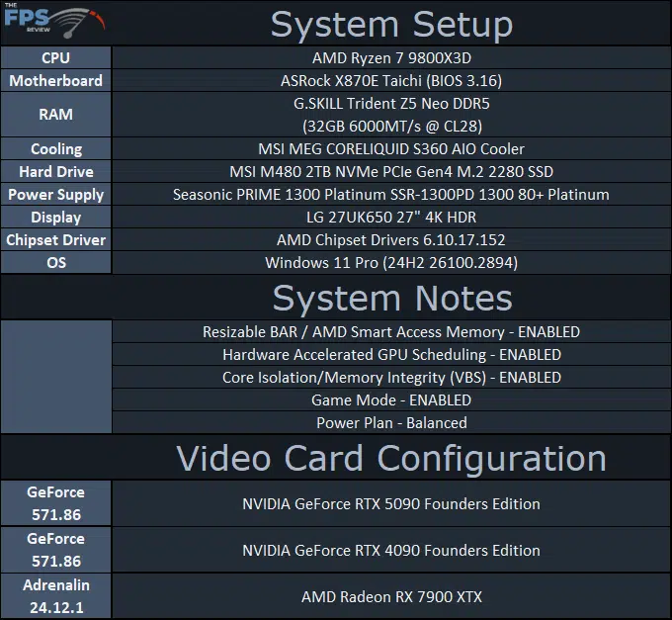Click the RAM row label
The width and height of the screenshot is (672, 620).
55,115
